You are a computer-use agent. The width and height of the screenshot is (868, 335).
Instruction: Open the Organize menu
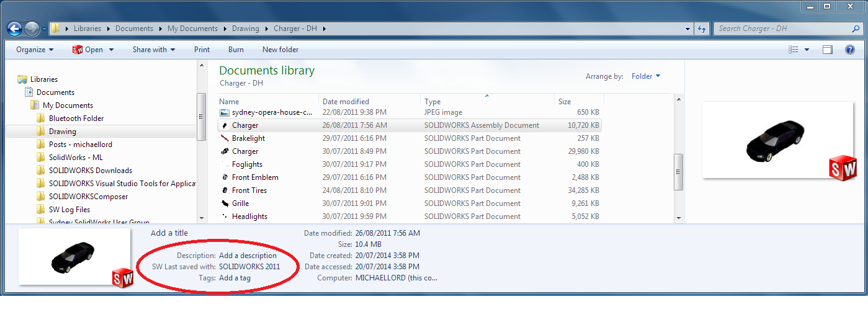[x=35, y=50]
